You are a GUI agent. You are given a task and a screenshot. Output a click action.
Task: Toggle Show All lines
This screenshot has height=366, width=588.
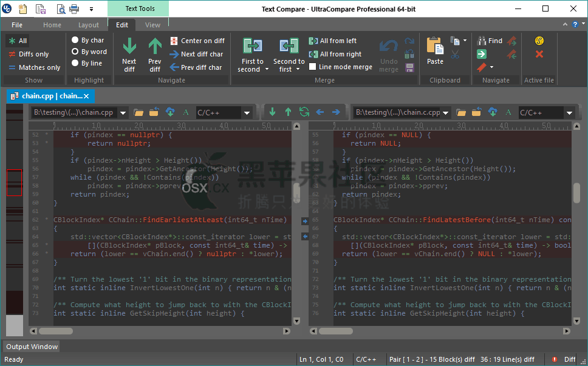18,41
